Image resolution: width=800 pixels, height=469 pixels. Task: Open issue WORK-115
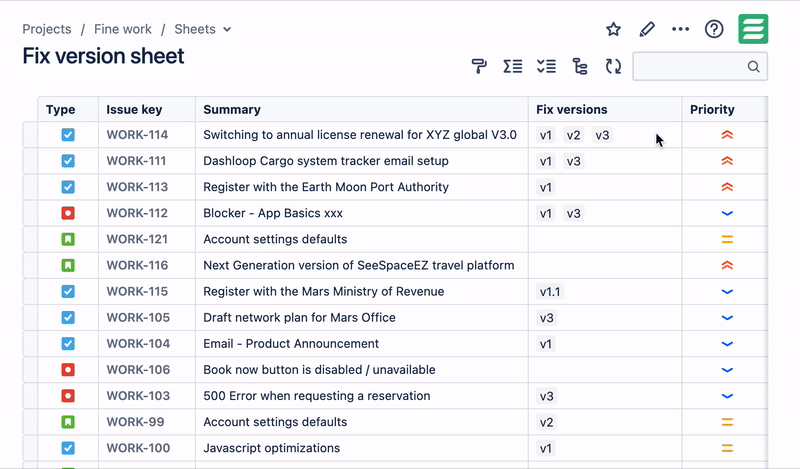coord(137,291)
